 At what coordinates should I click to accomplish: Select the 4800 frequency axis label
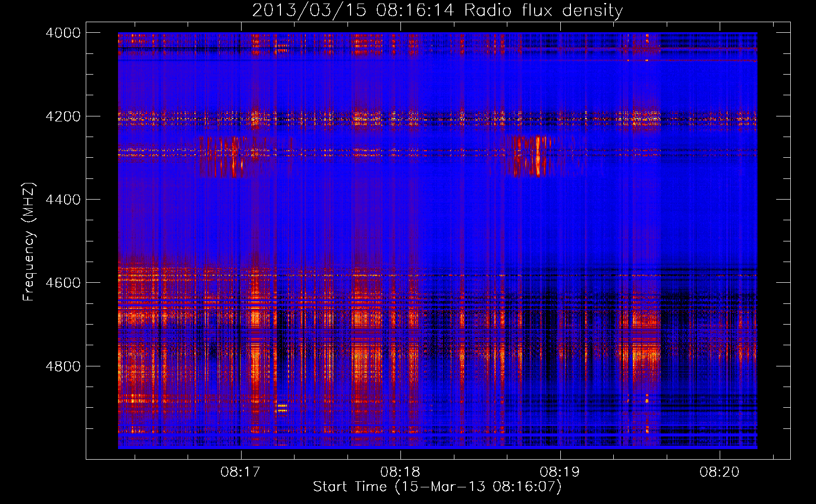point(63,366)
